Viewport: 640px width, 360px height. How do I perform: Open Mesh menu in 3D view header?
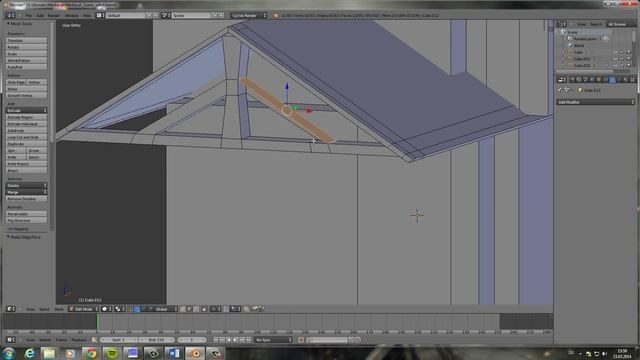(x=59, y=309)
